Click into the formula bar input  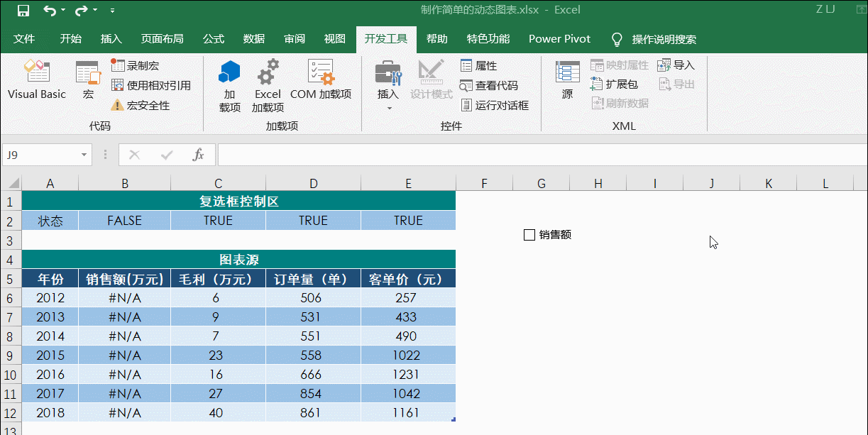tap(541, 154)
